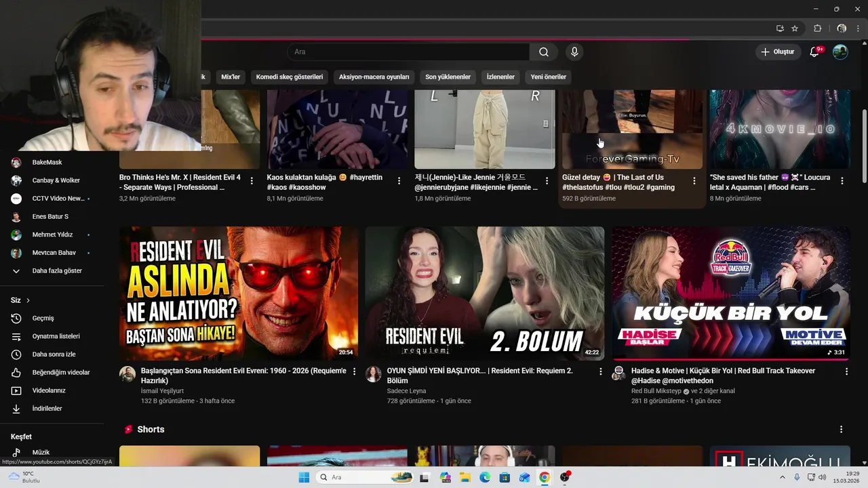This screenshot has width=868, height=488.
Task: Open YouTube notifications bell
Action: [x=815, y=52]
